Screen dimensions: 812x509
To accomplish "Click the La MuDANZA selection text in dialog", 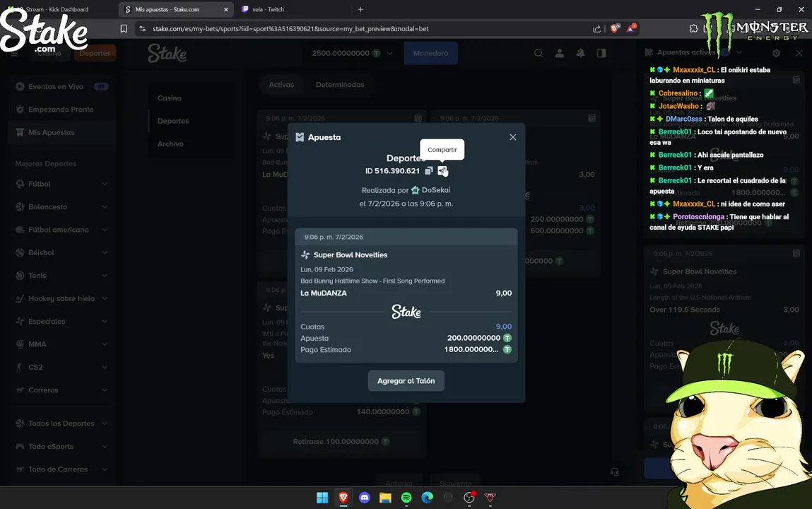I will (x=324, y=293).
